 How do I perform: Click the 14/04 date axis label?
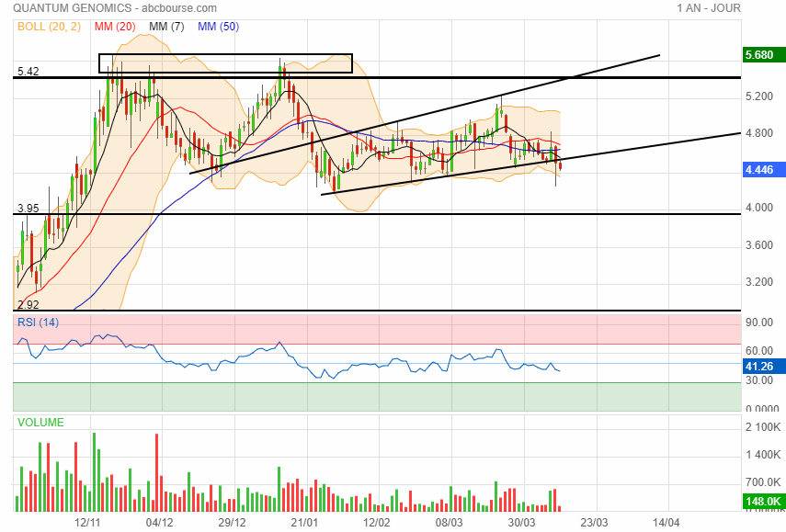point(666,523)
